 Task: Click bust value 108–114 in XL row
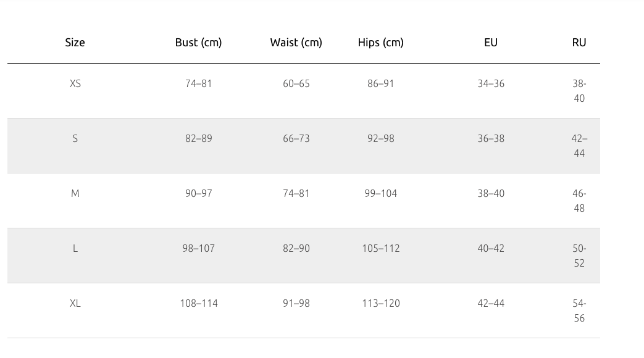[199, 304]
